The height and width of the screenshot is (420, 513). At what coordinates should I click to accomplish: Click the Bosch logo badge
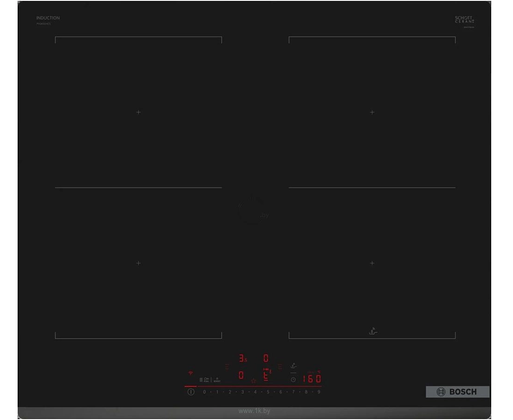(457, 392)
